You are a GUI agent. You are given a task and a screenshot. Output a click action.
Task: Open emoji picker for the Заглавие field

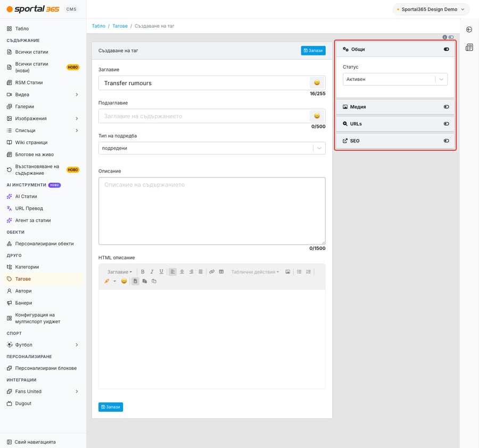[x=317, y=83]
